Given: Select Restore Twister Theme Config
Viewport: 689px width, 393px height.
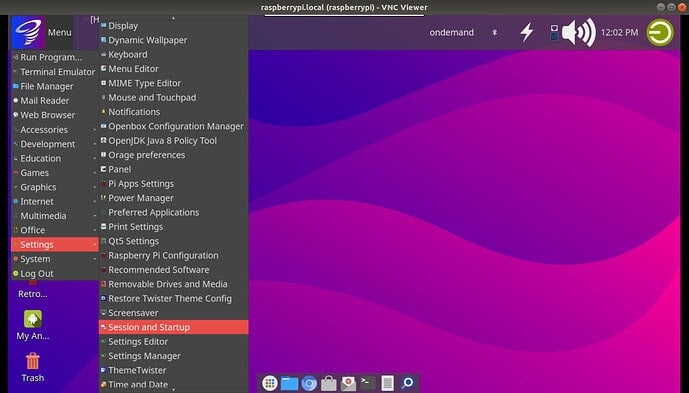Looking at the screenshot, I should [x=174, y=298].
